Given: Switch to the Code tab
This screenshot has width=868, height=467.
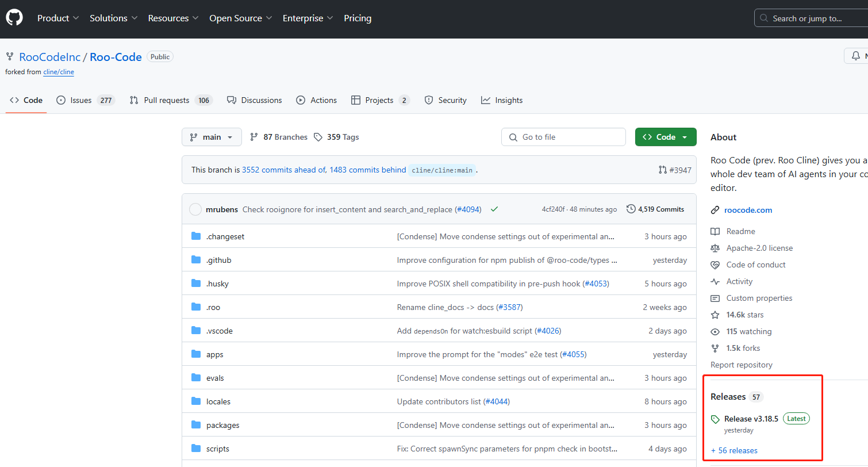Looking at the screenshot, I should (26, 100).
